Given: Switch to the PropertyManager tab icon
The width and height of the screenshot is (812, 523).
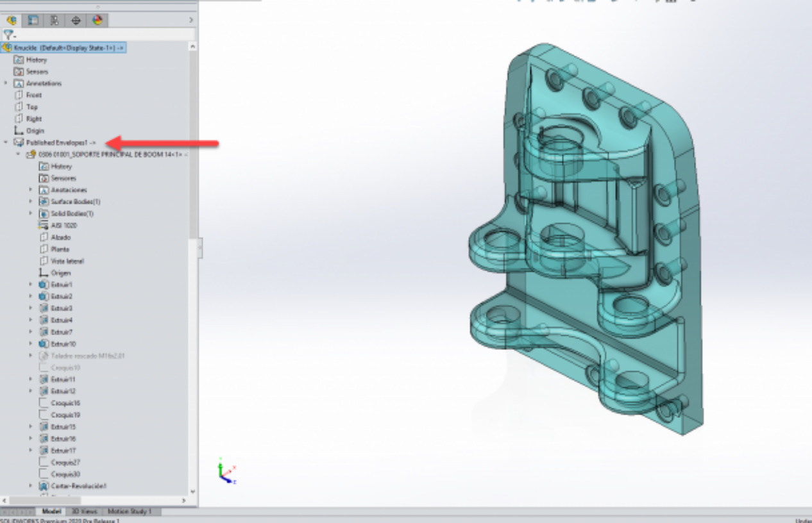Looking at the screenshot, I should point(33,21).
